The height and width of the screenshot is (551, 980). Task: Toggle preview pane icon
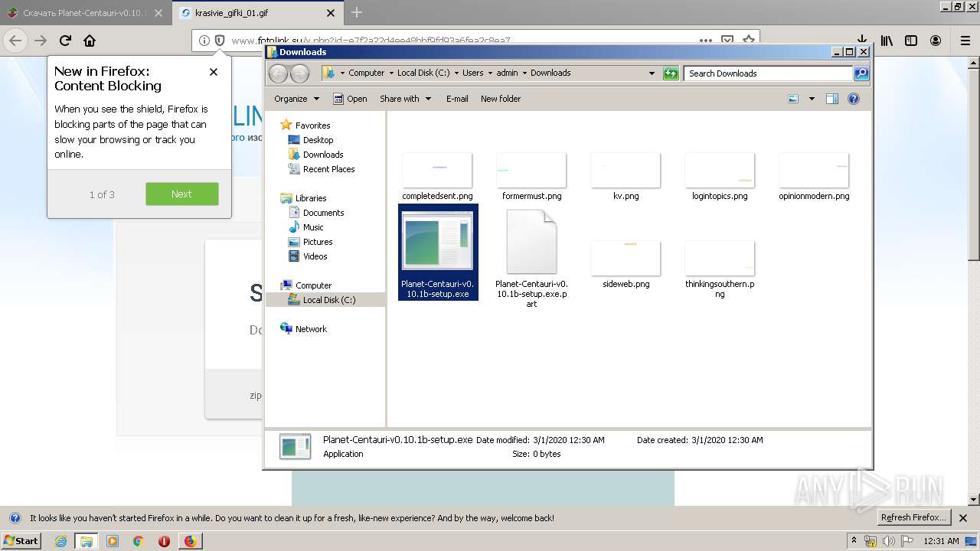coord(832,99)
